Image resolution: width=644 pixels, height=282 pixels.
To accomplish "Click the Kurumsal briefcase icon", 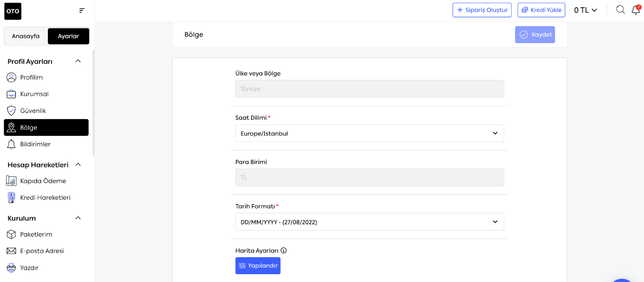I will [x=11, y=94].
